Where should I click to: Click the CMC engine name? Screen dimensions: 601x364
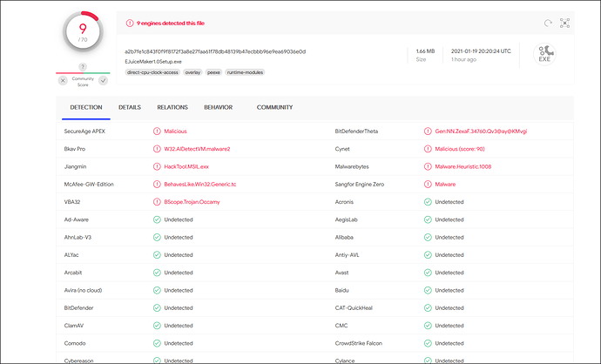(341, 326)
